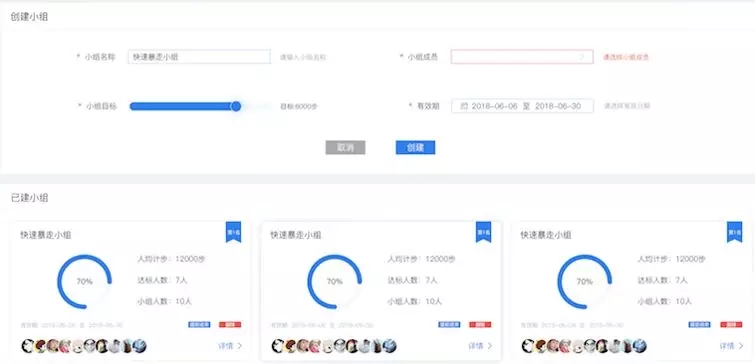Click the 70% progress ring on third card
755x364 pixels.
585,282
